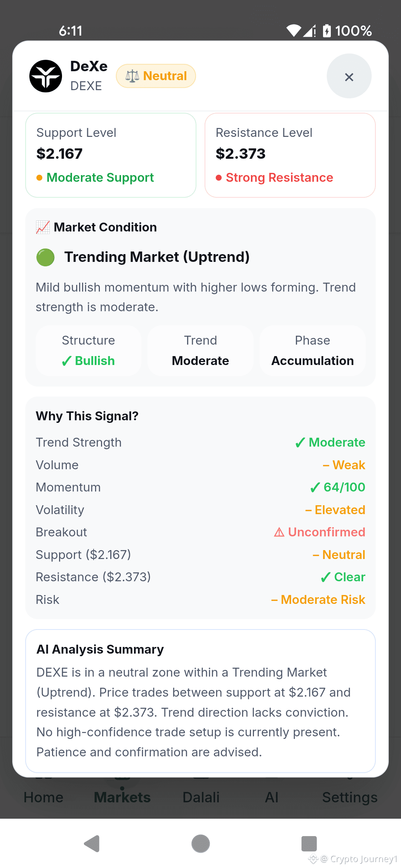Tap the Breakout Unconfirmed warning icon

click(x=279, y=532)
